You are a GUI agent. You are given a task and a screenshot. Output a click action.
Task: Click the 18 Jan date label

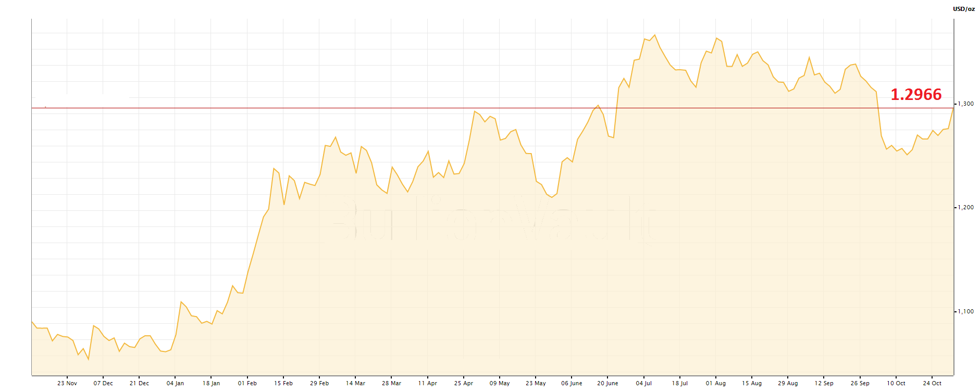(211, 383)
